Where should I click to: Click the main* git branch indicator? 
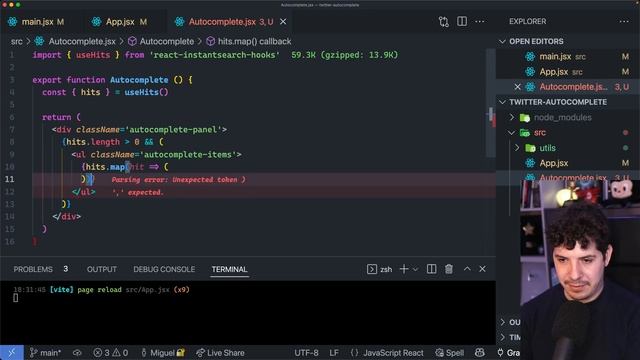(x=46, y=353)
